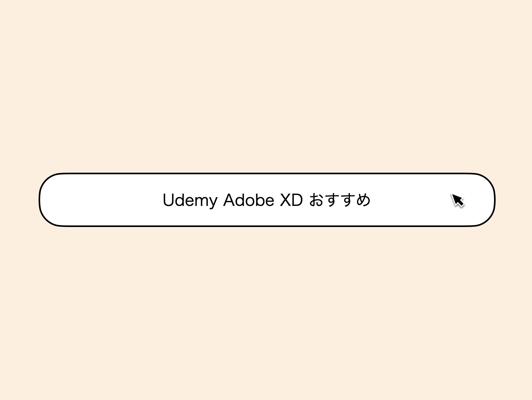Click the empty left area inside the search bar
Viewport: 532px width, 400px height.
(x=100, y=200)
